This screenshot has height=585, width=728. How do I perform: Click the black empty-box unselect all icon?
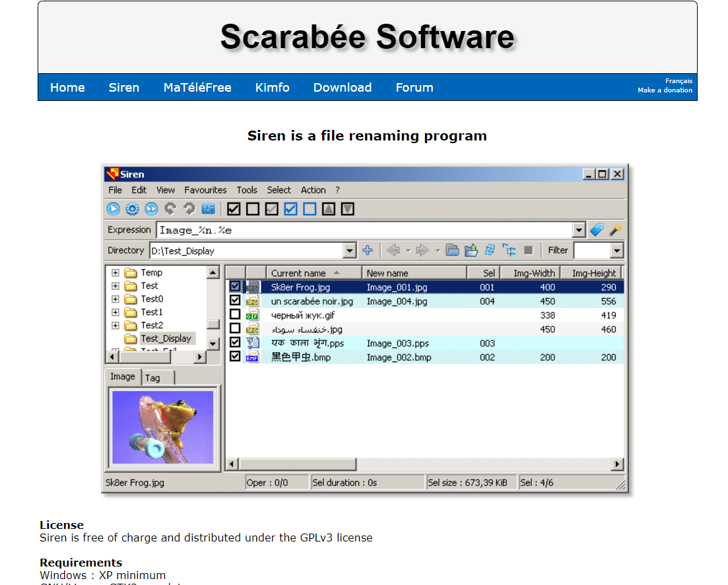tap(253, 209)
